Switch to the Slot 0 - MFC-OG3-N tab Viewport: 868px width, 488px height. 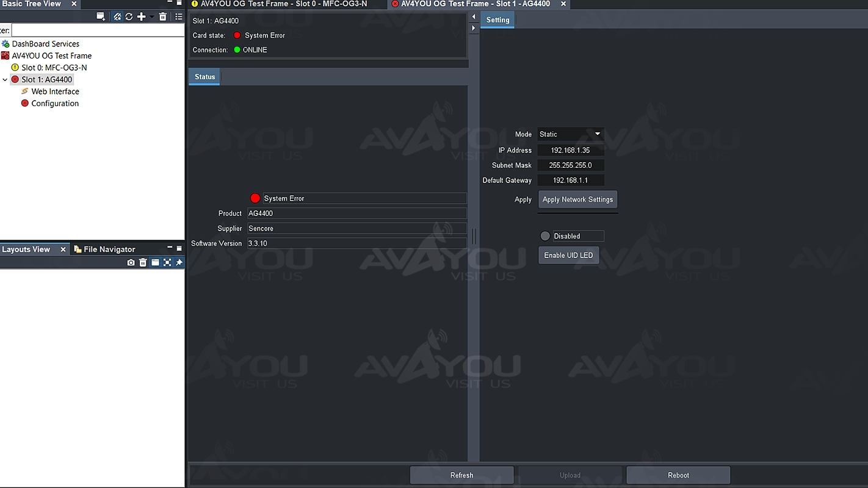pos(283,4)
